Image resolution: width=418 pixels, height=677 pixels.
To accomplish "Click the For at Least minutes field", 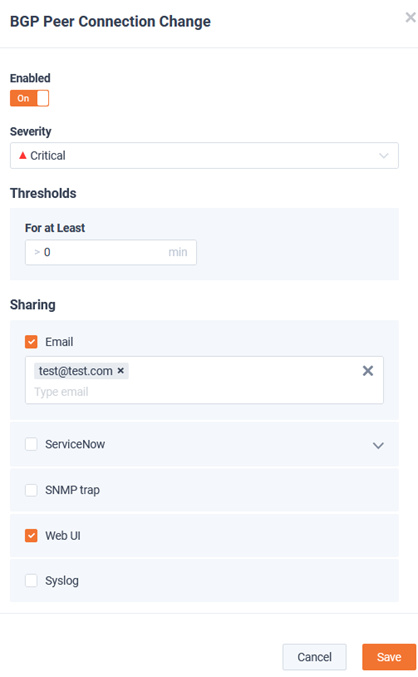I will (x=111, y=252).
